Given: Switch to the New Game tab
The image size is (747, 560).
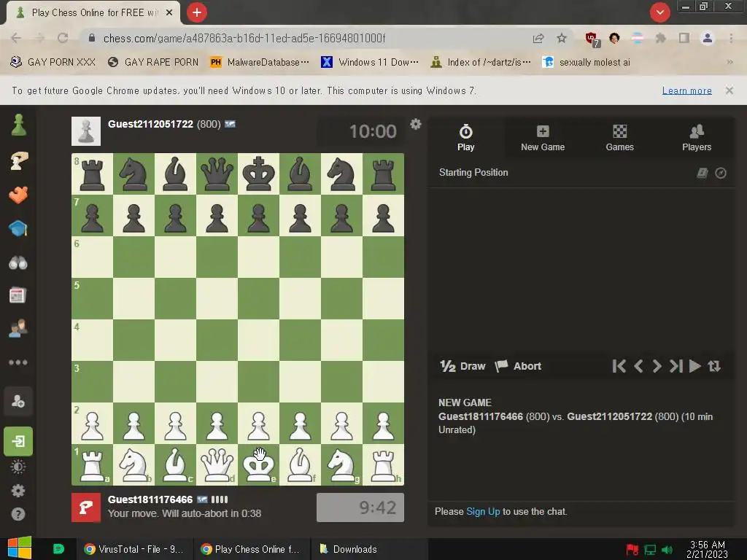Looking at the screenshot, I should [x=543, y=138].
